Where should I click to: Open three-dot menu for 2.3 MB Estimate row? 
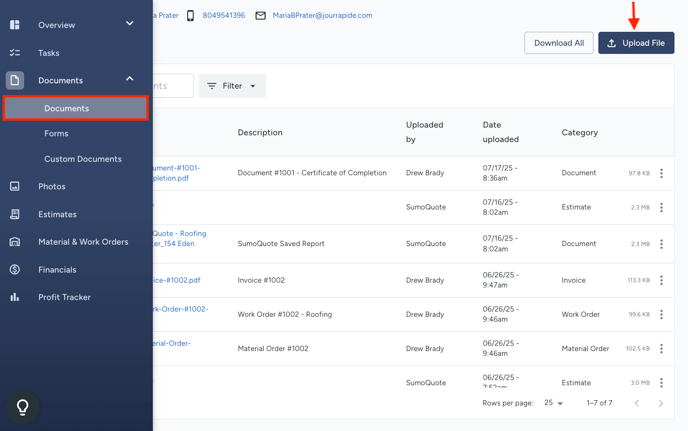[661, 208]
